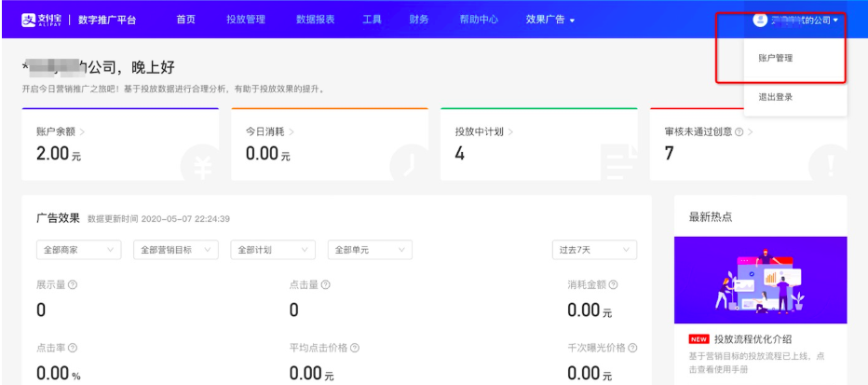This screenshot has height=385, width=868.
Task: Click the 数字推广平台 title
Action: pyautogui.click(x=107, y=21)
